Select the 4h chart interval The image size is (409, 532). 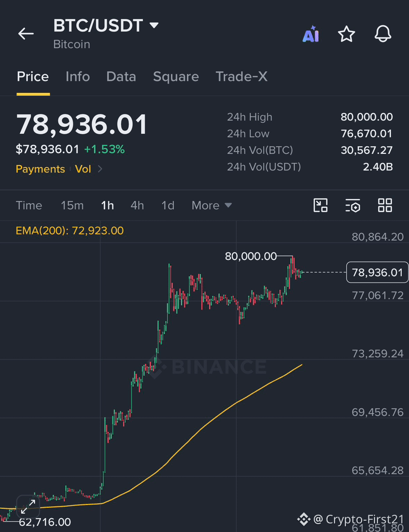point(137,205)
